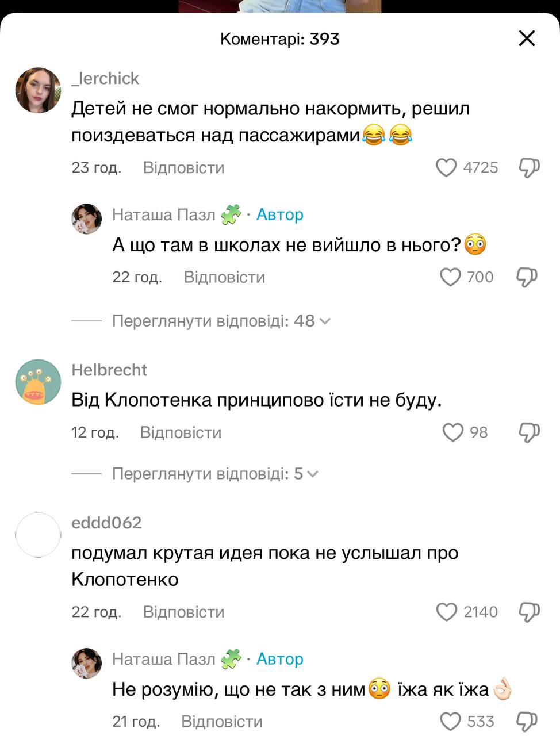Like the eddd062 comment with 2140 likes
560x736 pixels.
(447, 612)
